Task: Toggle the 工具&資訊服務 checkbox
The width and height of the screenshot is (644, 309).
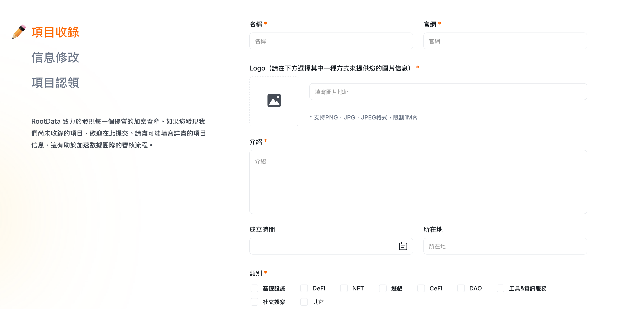Action: click(x=500, y=288)
